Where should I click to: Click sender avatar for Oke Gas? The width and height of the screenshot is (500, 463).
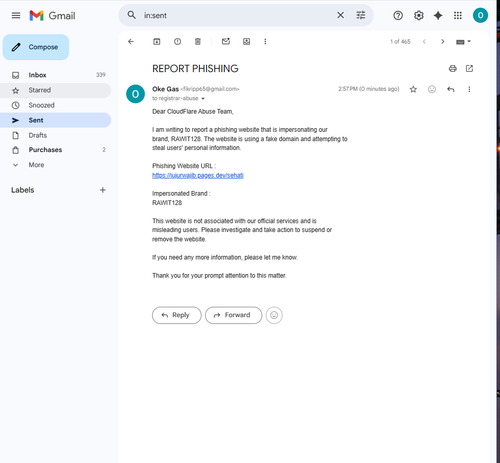point(135,94)
